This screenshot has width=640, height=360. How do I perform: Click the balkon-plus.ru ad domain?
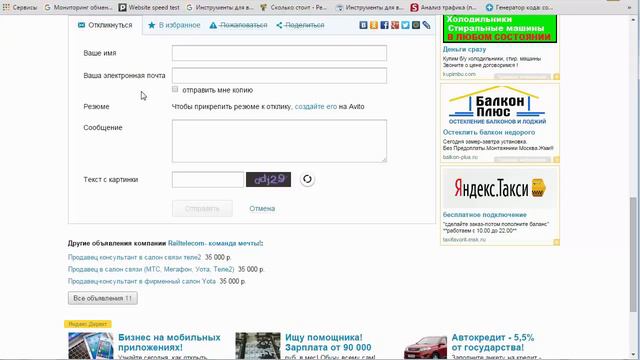point(460,157)
